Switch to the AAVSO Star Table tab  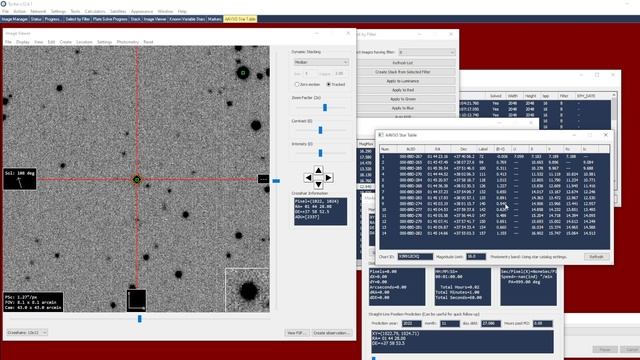click(x=240, y=19)
